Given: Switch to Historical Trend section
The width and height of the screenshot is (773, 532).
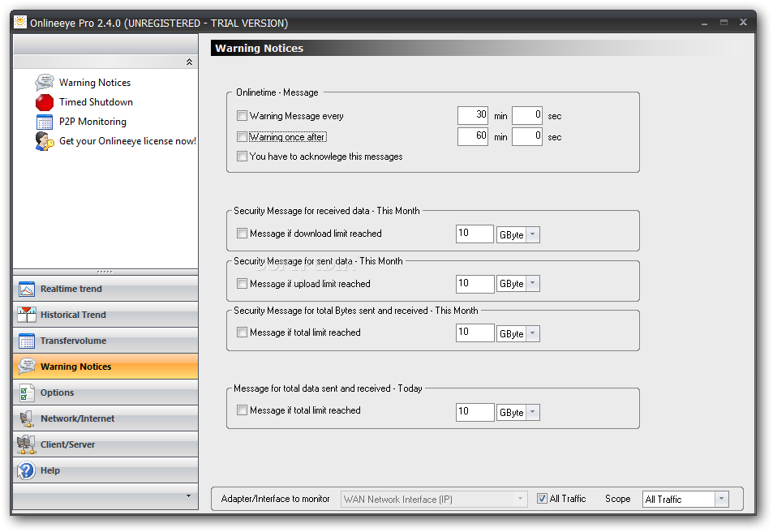Looking at the screenshot, I should pyautogui.click(x=105, y=315).
